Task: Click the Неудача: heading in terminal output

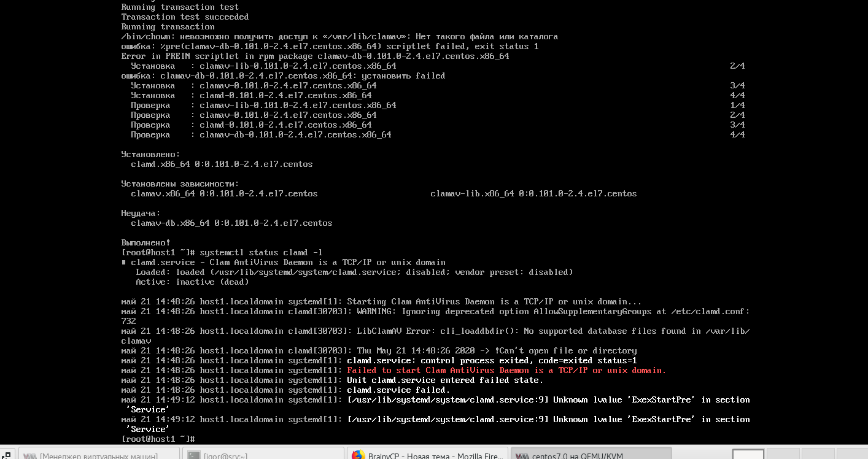Action: (141, 213)
